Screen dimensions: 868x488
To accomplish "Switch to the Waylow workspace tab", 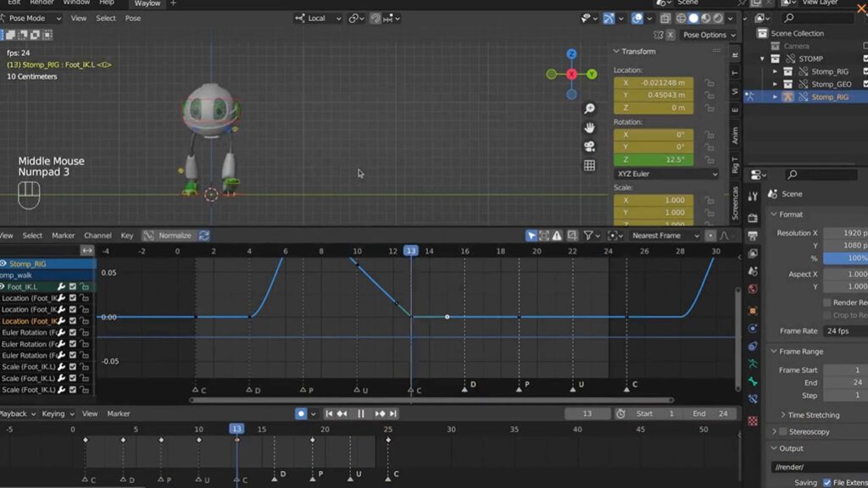I will 147,3.
